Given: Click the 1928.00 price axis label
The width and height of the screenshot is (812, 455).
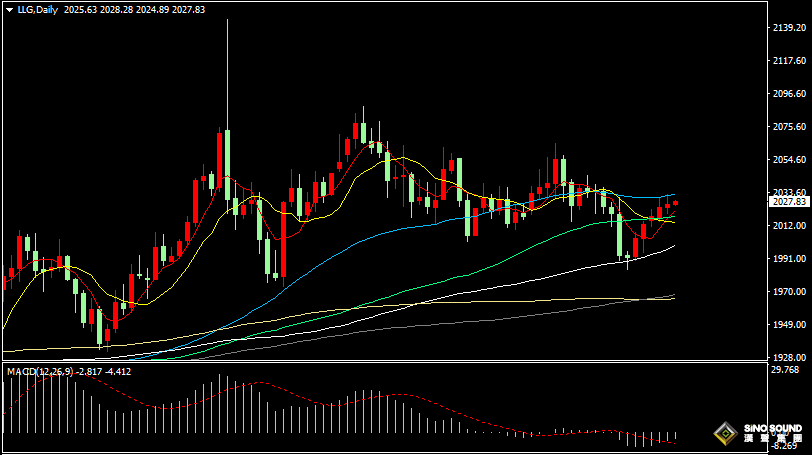Looking at the screenshot, I should [x=789, y=358].
